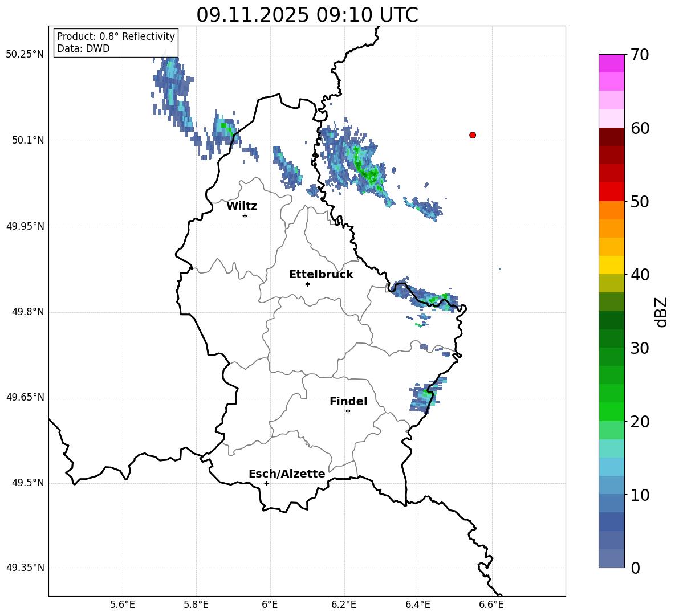675x616 pixels.
Task: Click the 49.8°N latitude label
Action: pyautogui.click(x=29, y=312)
